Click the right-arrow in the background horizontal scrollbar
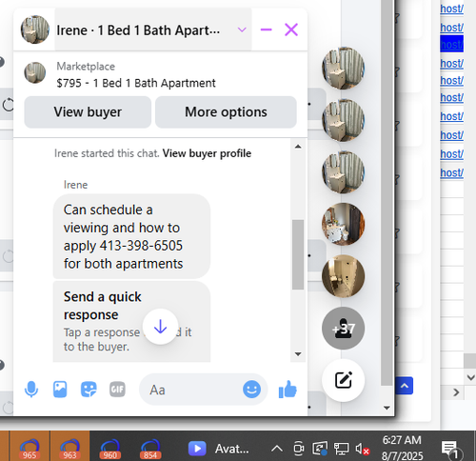The width and height of the screenshot is (476, 461). pyautogui.click(x=456, y=392)
